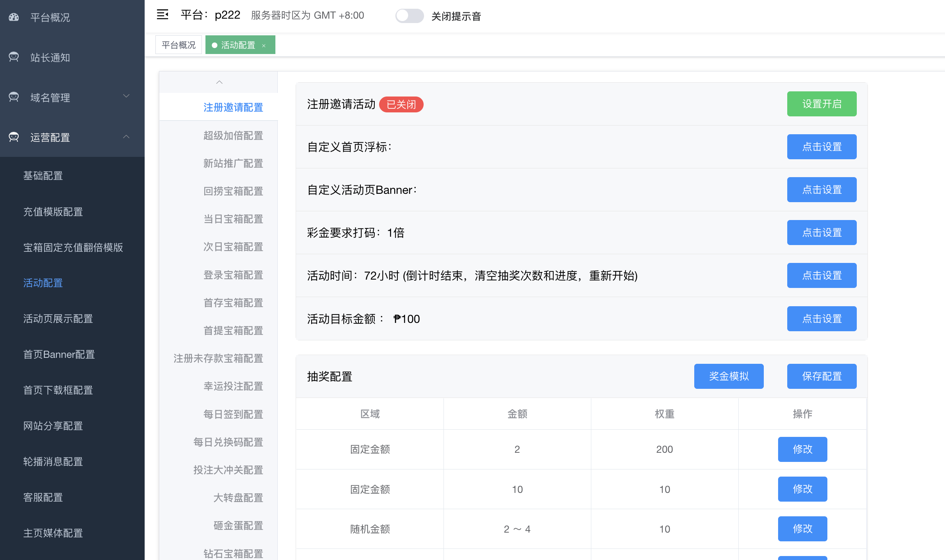This screenshot has width=945, height=560.
Task: Click 点击设置 for 彩金要求打码
Action: (x=822, y=232)
